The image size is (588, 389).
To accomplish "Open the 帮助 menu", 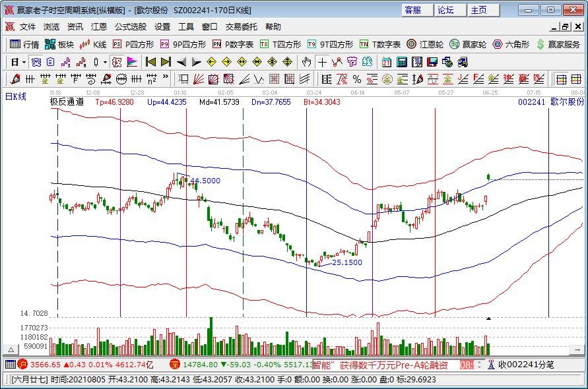I will pos(273,27).
